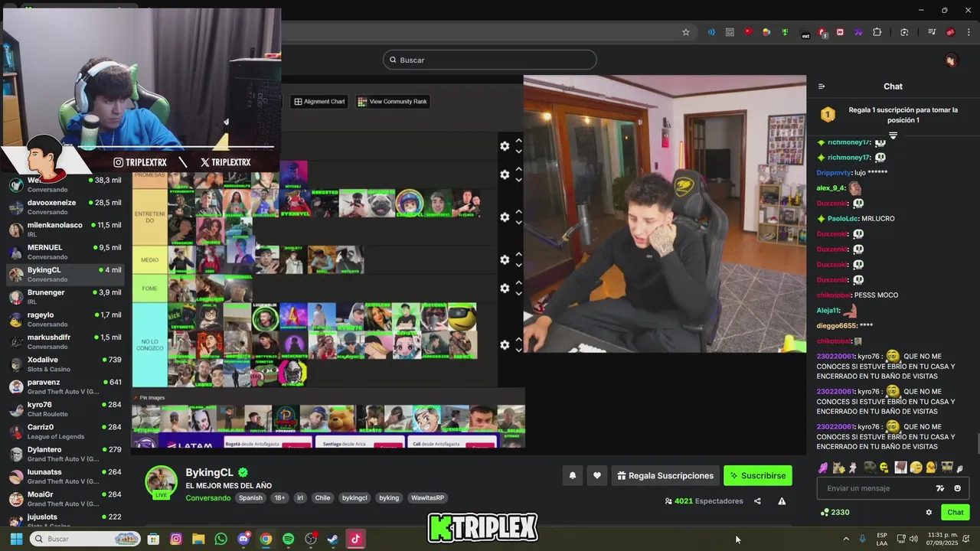The height and width of the screenshot is (551, 980).
Task: Move MEDIO tier row up with arrow
Action: click(519, 254)
